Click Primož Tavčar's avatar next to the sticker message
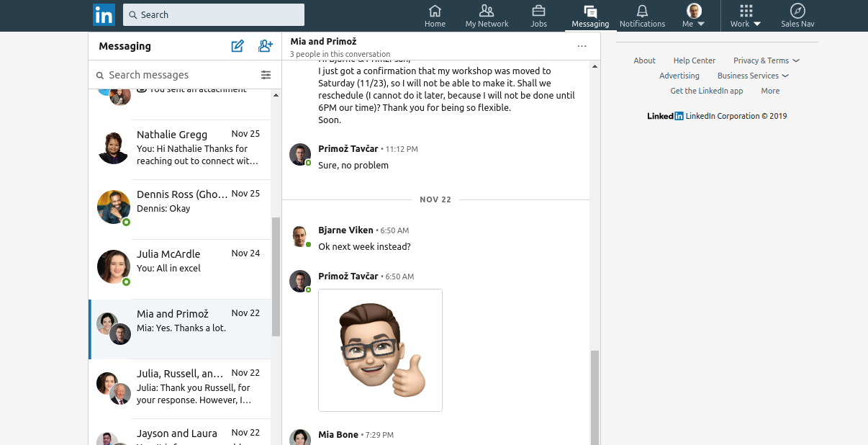 click(299, 281)
